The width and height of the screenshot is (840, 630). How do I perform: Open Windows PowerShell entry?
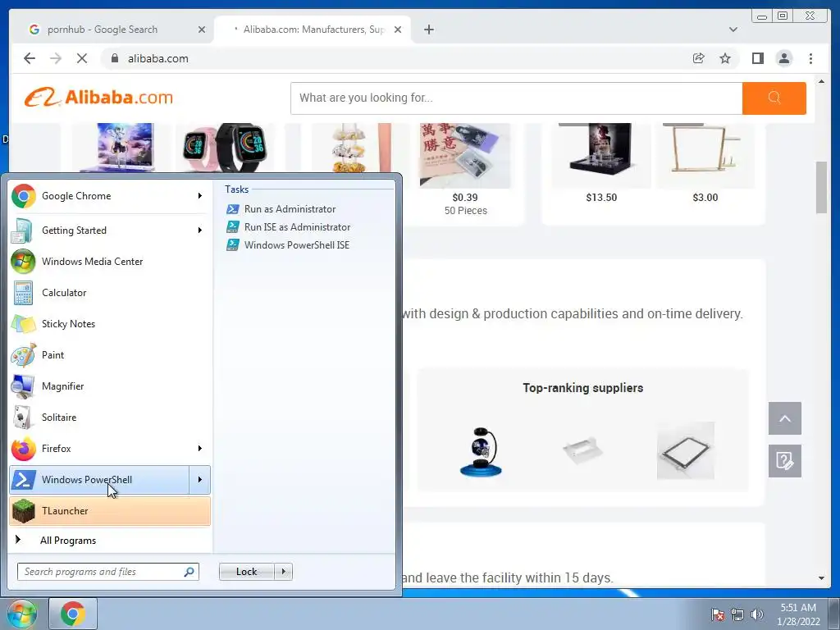99,479
